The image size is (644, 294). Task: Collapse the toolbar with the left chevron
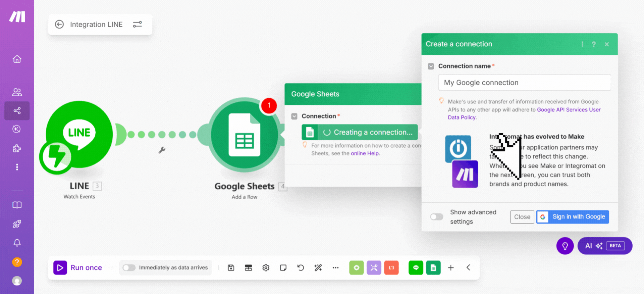468,267
